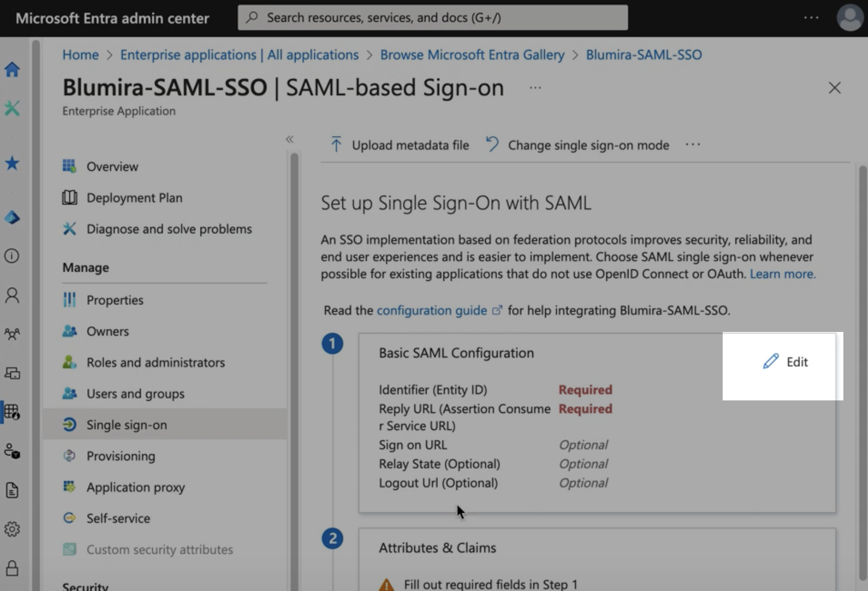Open the document icon in left rail
Viewport: 868px width, 591px height.
tap(12, 490)
